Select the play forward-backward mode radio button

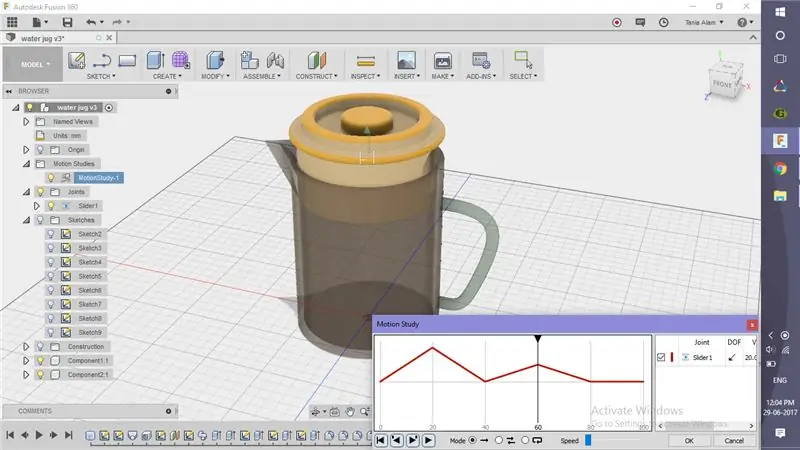click(x=498, y=440)
